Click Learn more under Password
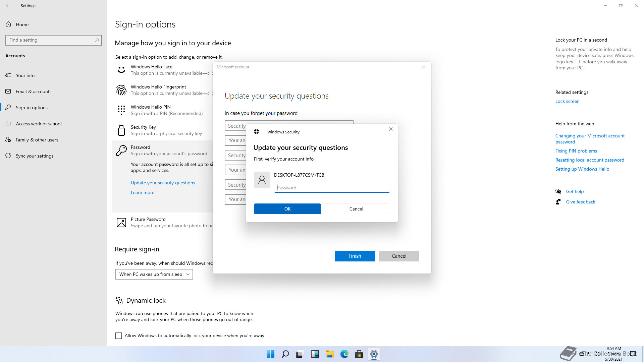This screenshot has height=362, width=644. (x=143, y=192)
